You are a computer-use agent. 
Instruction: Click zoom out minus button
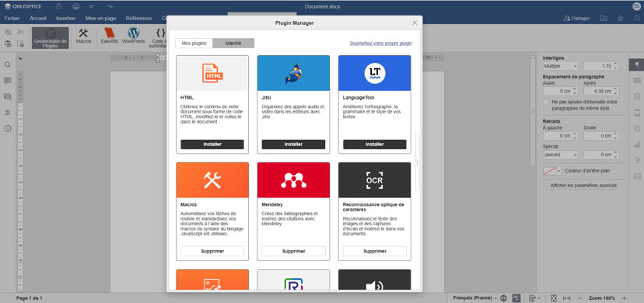pyautogui.click(x=579, y=298)
